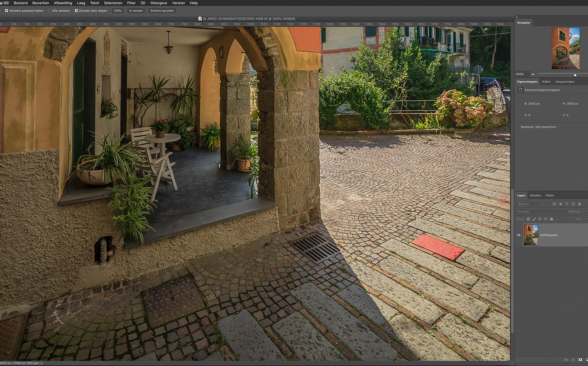Click the pixel layer filter icon
The height and width of the screenshot is (366, 588).
pyautogui.click(x=554, y=204)
